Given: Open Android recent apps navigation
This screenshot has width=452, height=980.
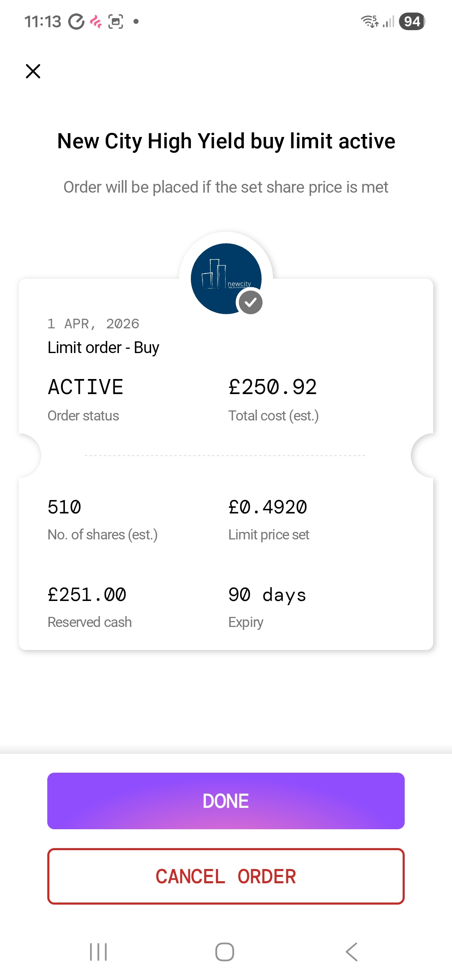Looking at the screenshot, I should tap(99, 952).
